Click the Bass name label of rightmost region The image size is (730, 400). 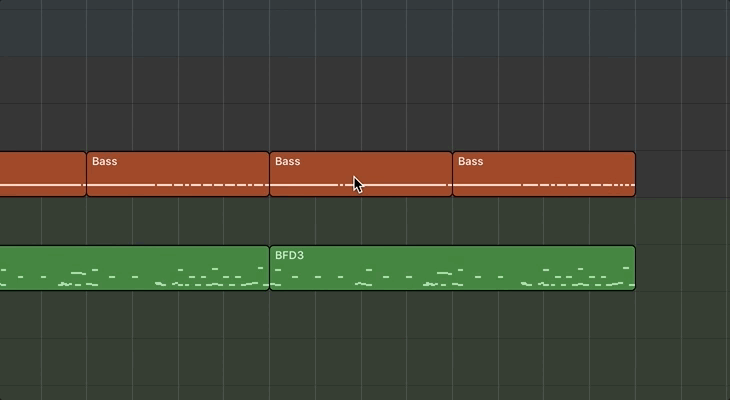tap(470, 161)
